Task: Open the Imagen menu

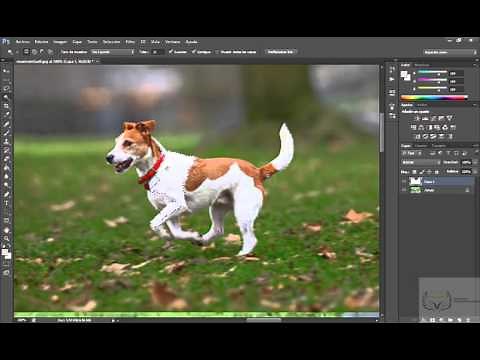Action: (x=60, y=42)
